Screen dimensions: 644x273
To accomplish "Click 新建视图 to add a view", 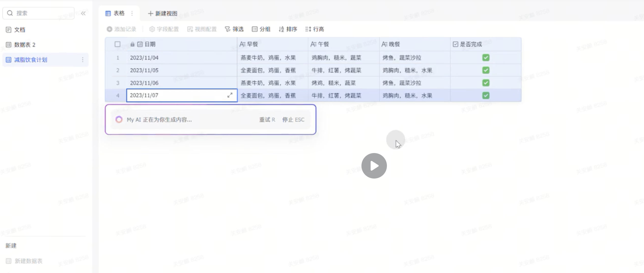I will [x=162, y=13].
